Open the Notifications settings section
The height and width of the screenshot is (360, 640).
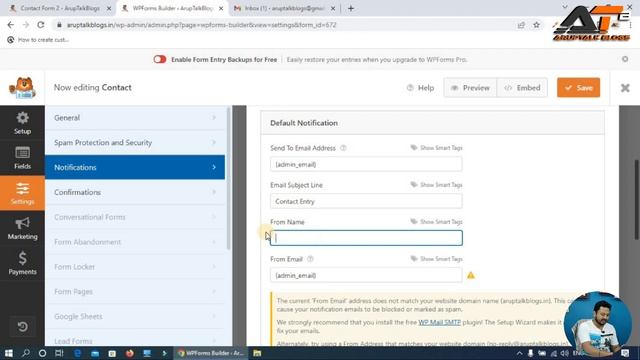135,167
